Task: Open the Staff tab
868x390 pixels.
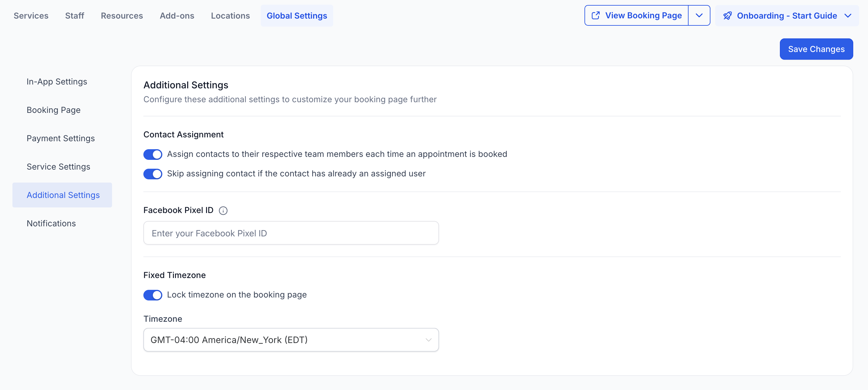Action: (x=75, y=16)
